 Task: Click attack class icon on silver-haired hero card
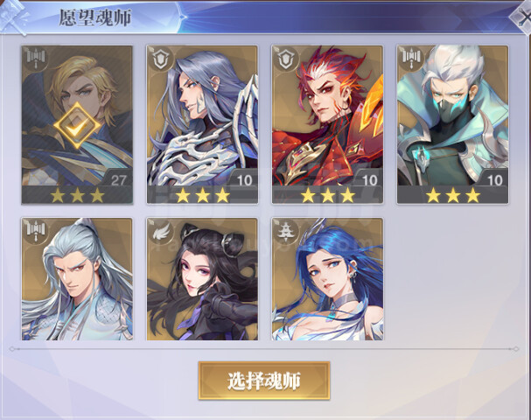coord(36,231)
